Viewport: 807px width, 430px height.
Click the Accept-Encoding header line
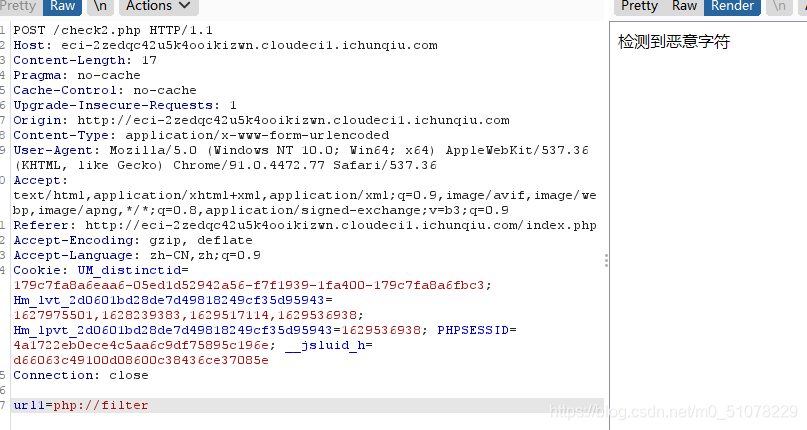[133, 240]
